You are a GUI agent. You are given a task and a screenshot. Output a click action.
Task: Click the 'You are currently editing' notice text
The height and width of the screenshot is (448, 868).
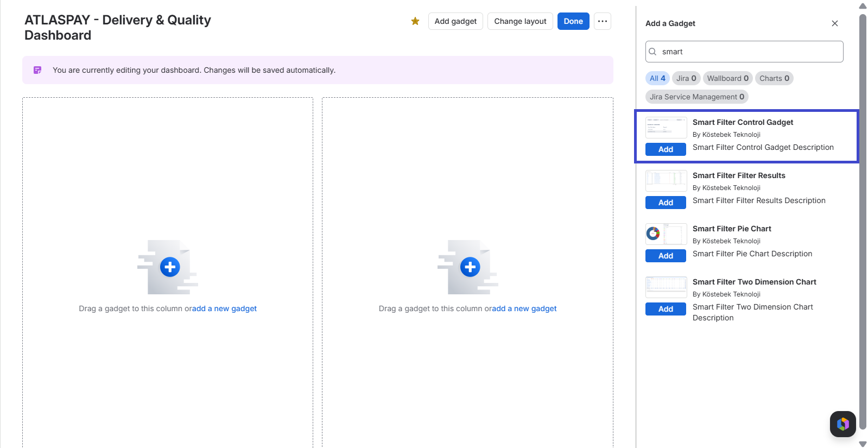194,70
